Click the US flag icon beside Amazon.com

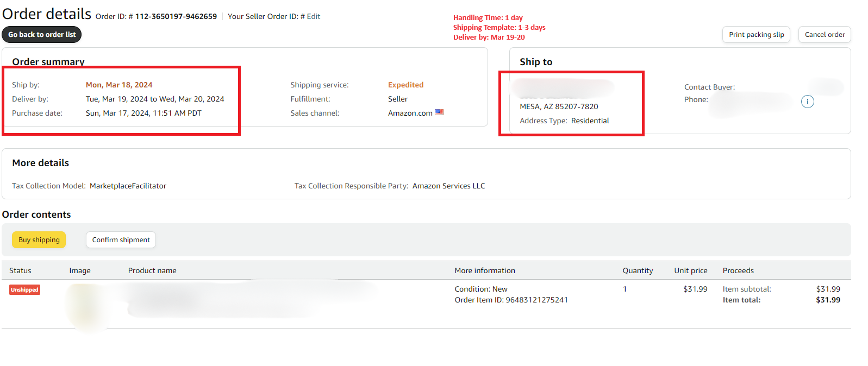click(x=439, y=112)
